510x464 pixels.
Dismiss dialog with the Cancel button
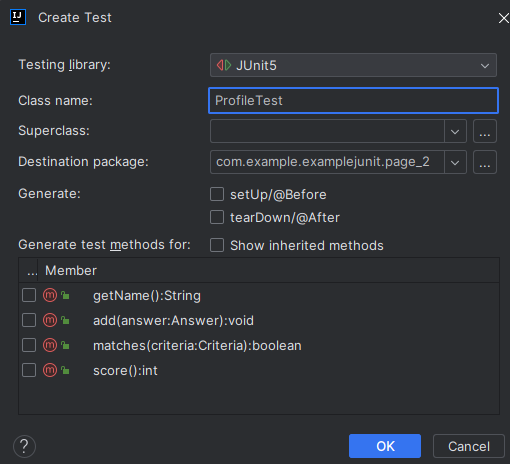[469, 446]
